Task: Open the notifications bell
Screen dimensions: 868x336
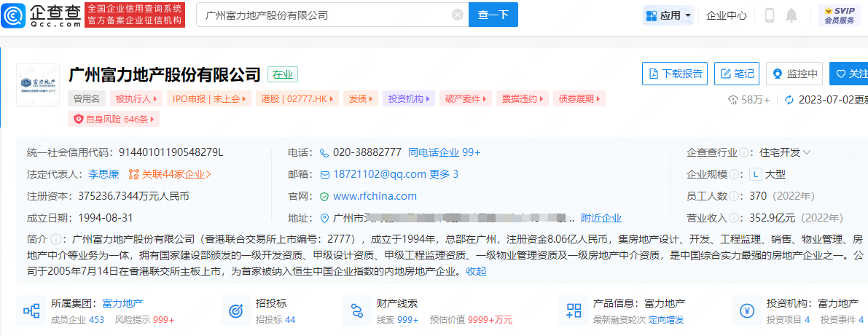Action: tap(791, 15)
